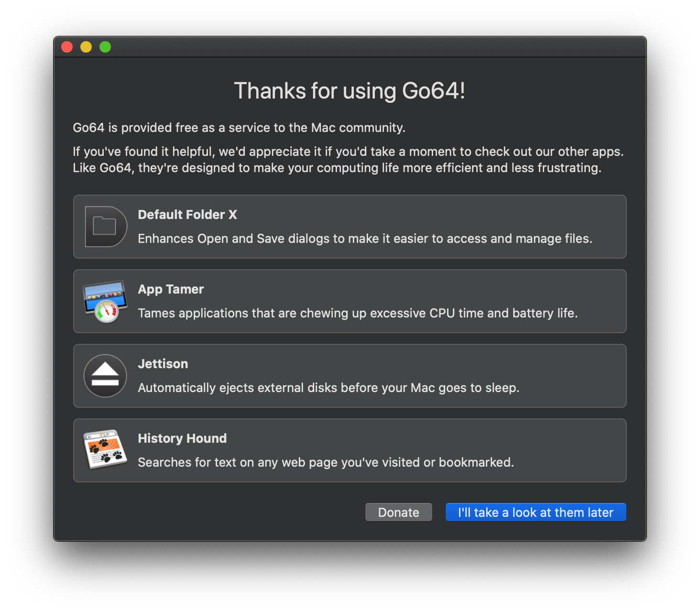Minimize the window with the yellow button
Screen dimensions: 700x612
tap(86, 47)
